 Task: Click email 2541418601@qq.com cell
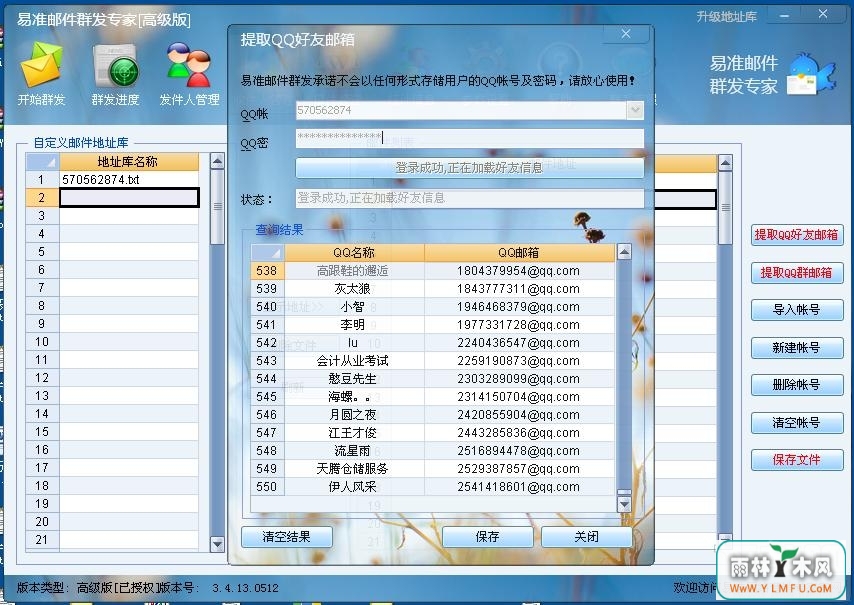519,486
